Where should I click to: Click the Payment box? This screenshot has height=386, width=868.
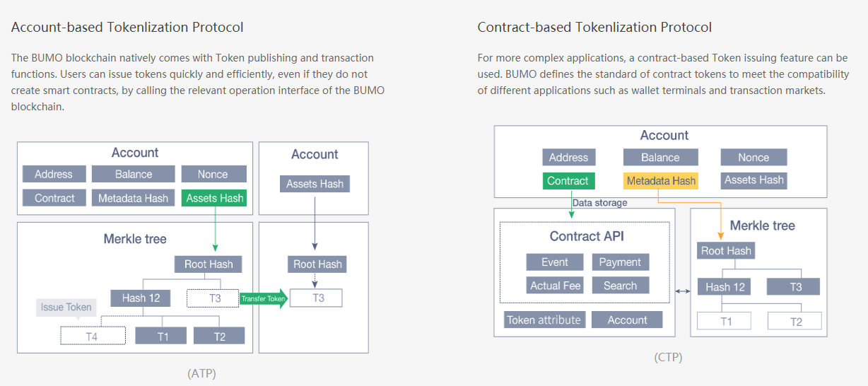[620, 262]
